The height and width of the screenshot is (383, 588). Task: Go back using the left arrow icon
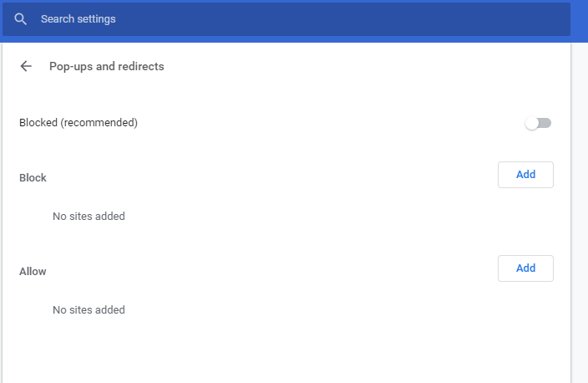click(x=26, y=66)
